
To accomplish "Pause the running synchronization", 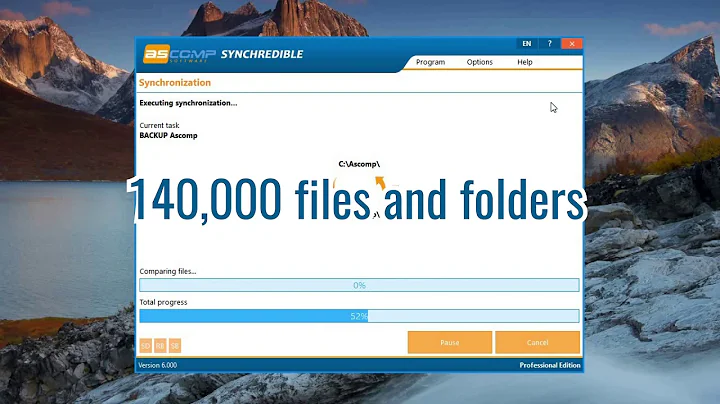I will click(450, 342).
